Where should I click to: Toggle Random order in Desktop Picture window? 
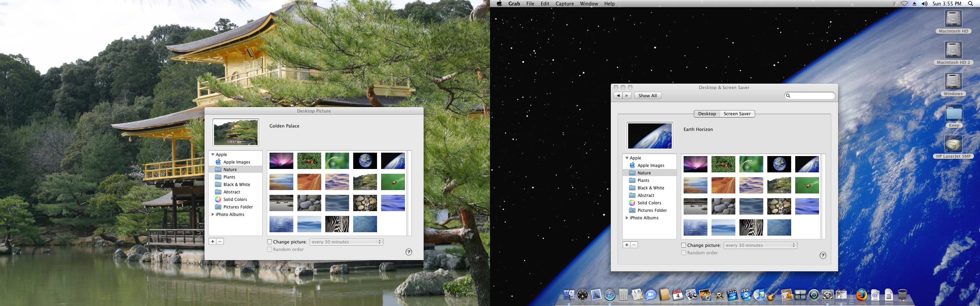(270, 249)
